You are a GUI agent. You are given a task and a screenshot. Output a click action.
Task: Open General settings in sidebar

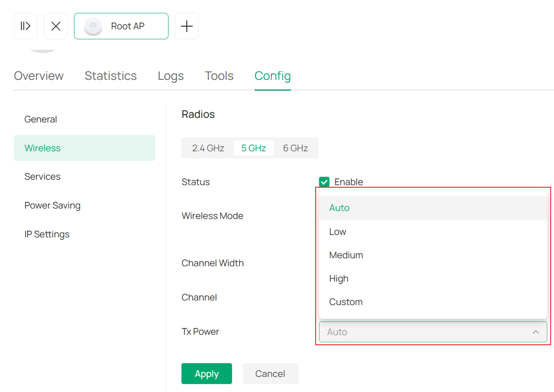[x=84, y=119]
